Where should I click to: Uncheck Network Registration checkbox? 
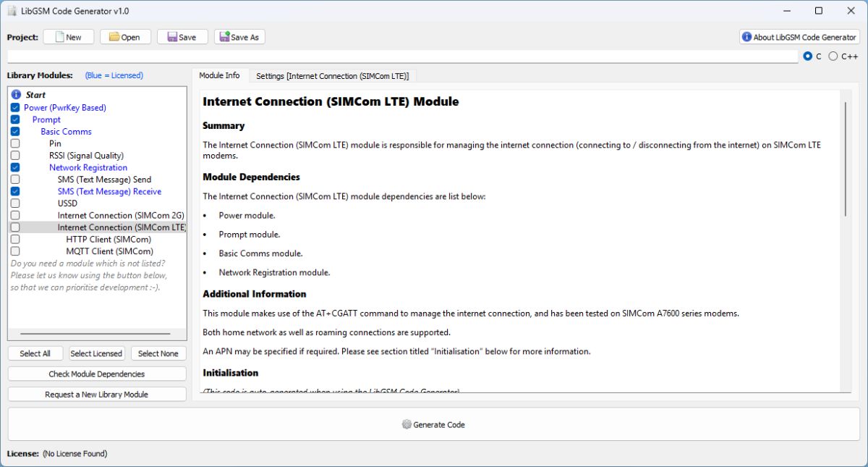[x=15, y=167]
